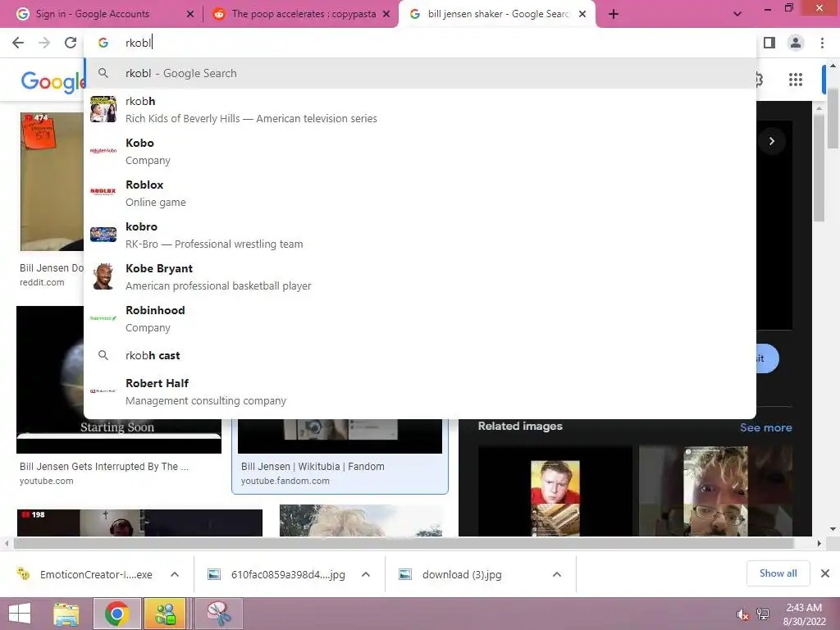Click the RK-Bro team thumbnail icon
The height and width of the screenshot is (630, 840).
click(103, 235)
